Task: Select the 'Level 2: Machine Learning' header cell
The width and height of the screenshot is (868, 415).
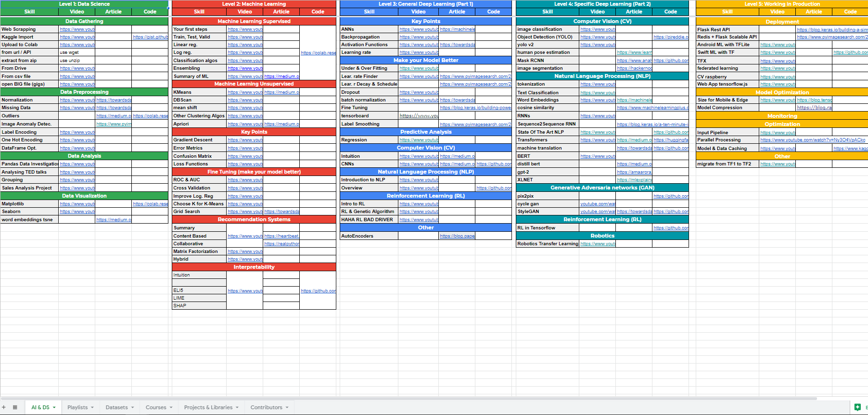Action: tap(254, 4)
